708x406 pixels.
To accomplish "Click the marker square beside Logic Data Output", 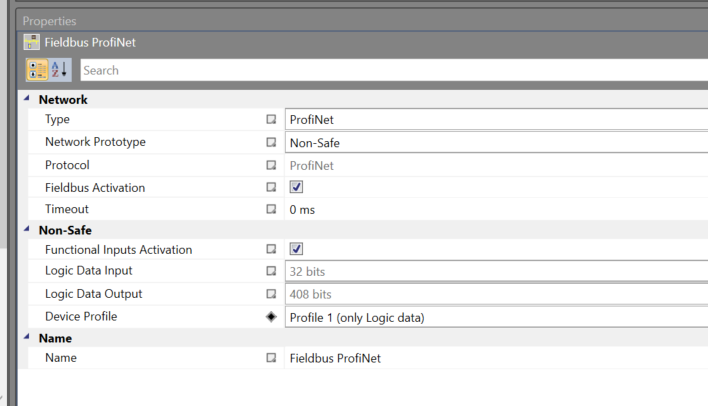I will click(x=271, y=294).
